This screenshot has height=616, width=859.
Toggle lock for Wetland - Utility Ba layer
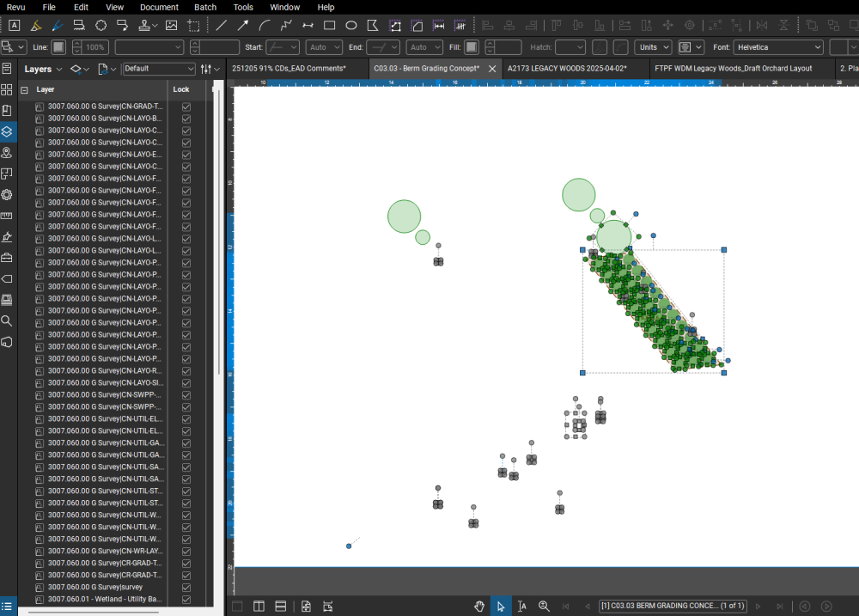[186, 600]
